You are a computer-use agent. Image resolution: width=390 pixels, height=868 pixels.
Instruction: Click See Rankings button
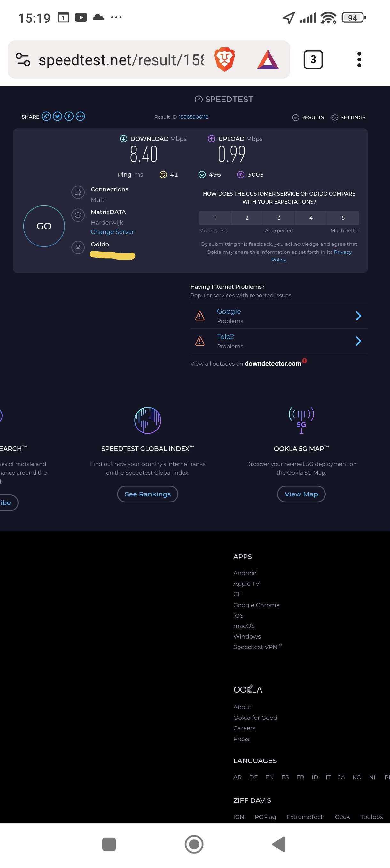click(148, 494)
